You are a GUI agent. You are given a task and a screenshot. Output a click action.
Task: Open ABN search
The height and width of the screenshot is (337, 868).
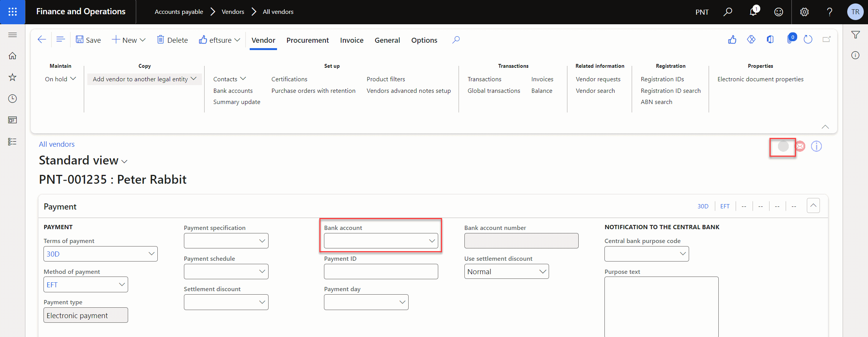pos(656,102)
